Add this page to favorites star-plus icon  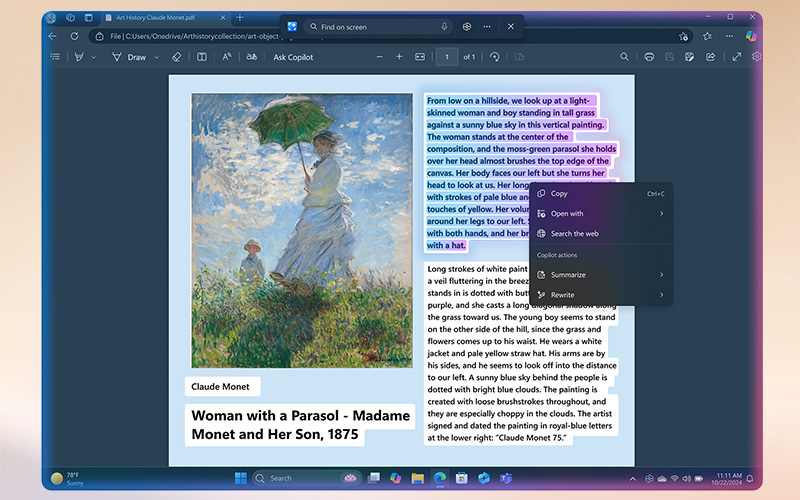(x=684, y=36)
